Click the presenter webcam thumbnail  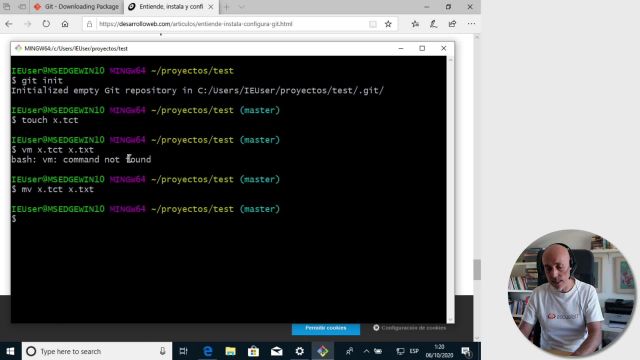click(571, 293)
